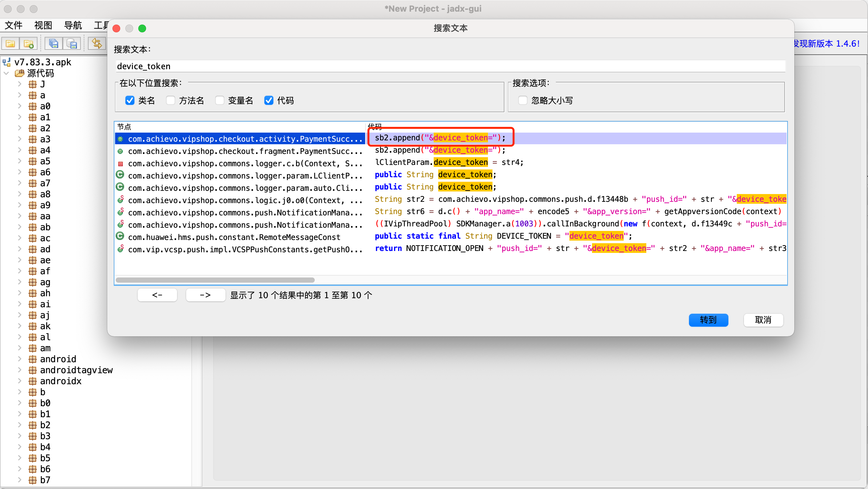Open the 导航 menu

73,25
